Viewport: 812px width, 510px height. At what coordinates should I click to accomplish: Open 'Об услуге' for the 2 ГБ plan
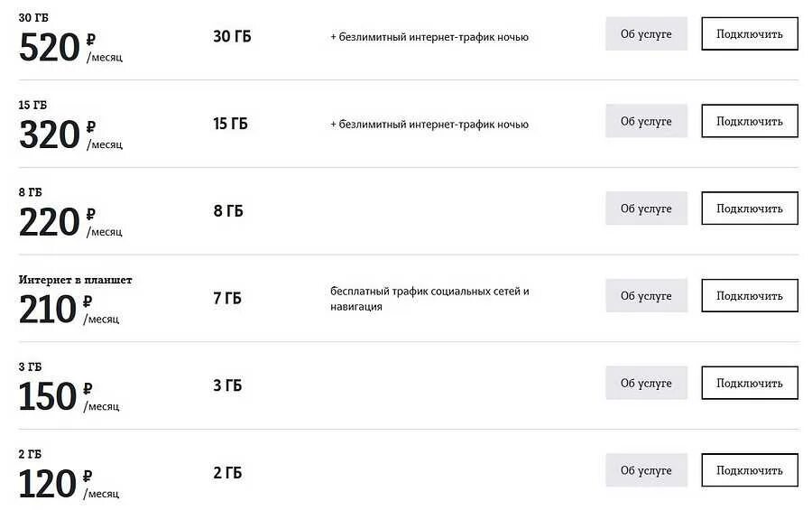click(646, 470)
